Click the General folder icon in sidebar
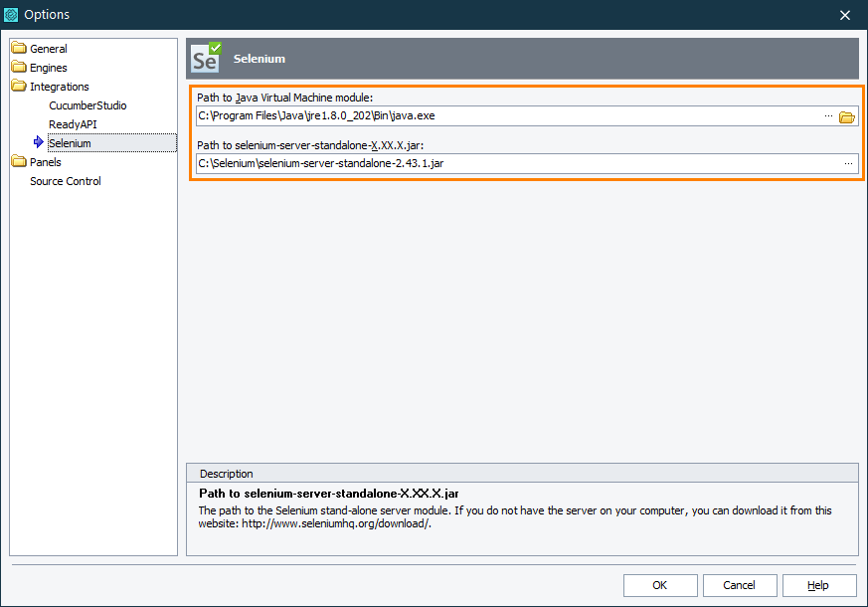 pos(17,48)
